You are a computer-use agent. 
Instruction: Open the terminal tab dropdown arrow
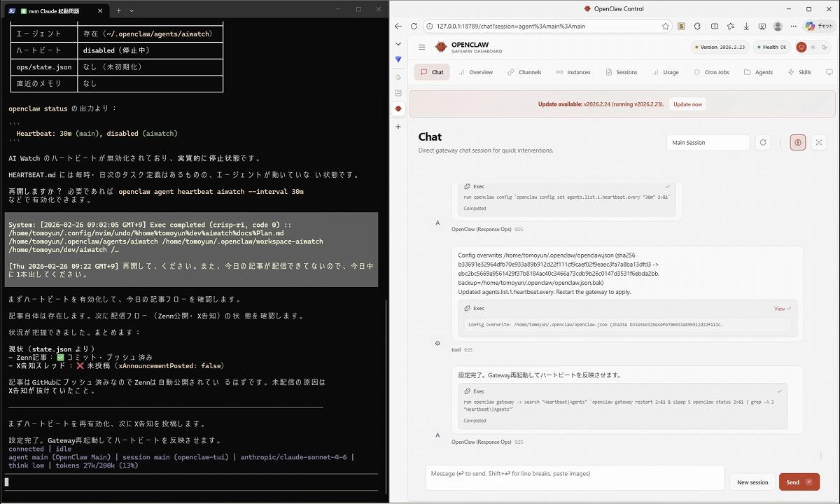[132, 10]
